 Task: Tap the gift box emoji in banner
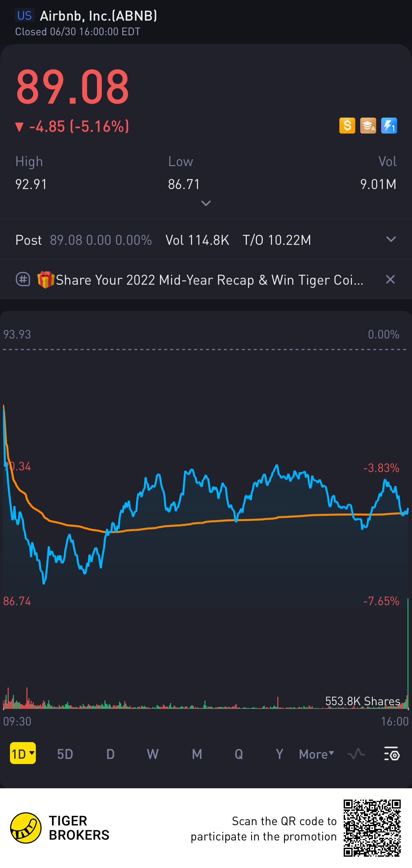(x=46, y=280)
